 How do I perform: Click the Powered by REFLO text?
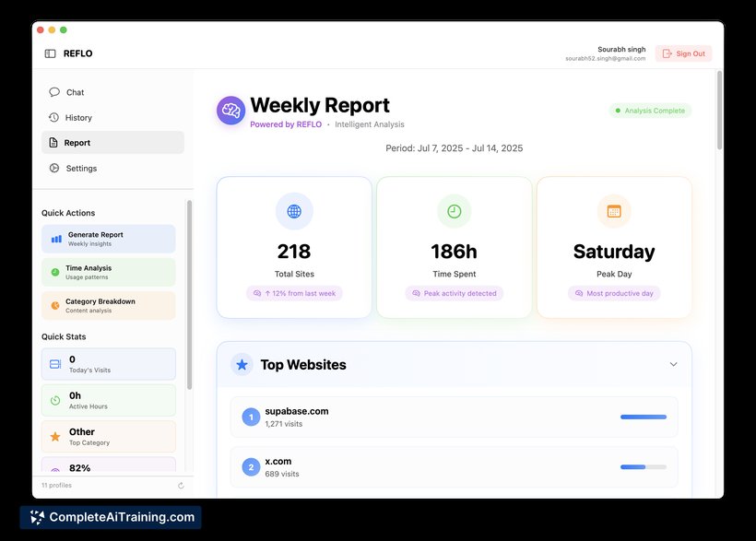pos(286,124)
